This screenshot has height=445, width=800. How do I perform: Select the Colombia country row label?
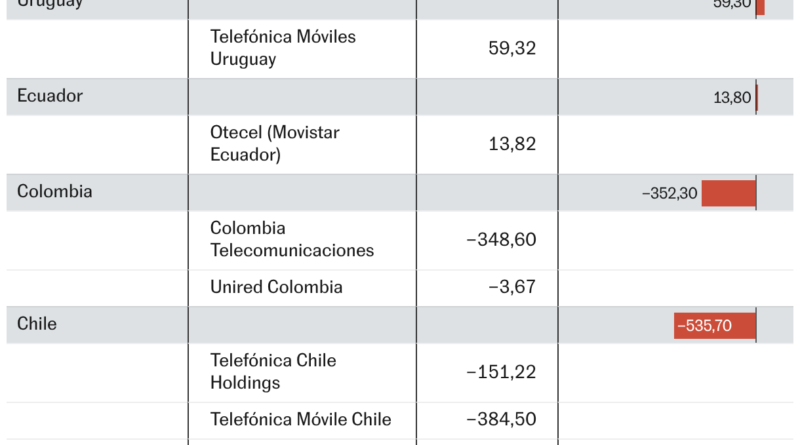[55, 191]
